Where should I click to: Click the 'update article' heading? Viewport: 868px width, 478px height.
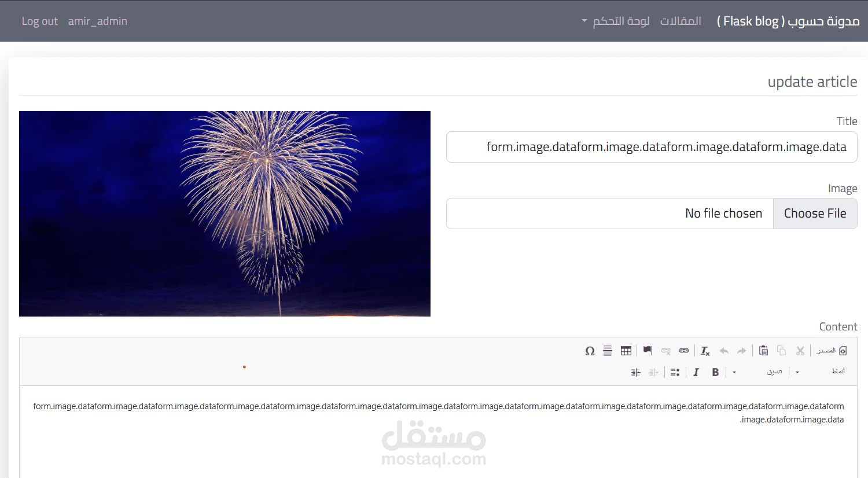pos(812,82)
